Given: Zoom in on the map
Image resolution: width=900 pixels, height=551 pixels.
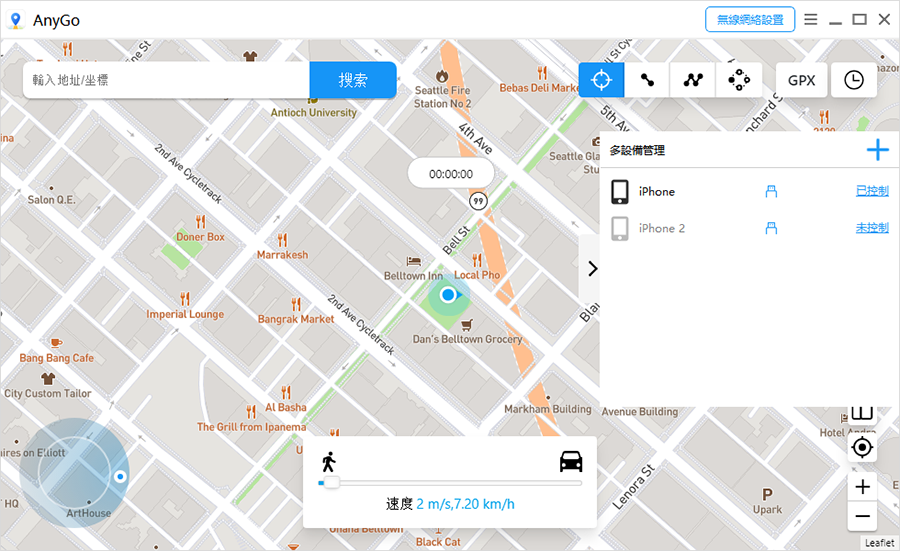Looking at the screenshot, I should [x=862, y=487].
